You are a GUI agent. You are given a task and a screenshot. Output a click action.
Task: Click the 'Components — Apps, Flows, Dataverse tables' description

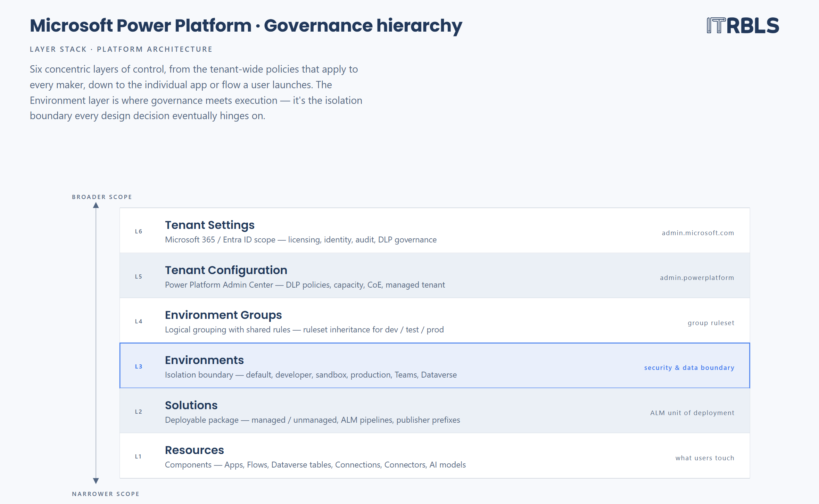pos(315,465)
